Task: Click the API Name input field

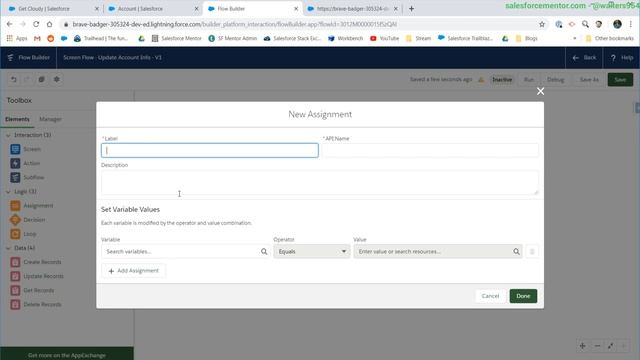Action: 430,150
